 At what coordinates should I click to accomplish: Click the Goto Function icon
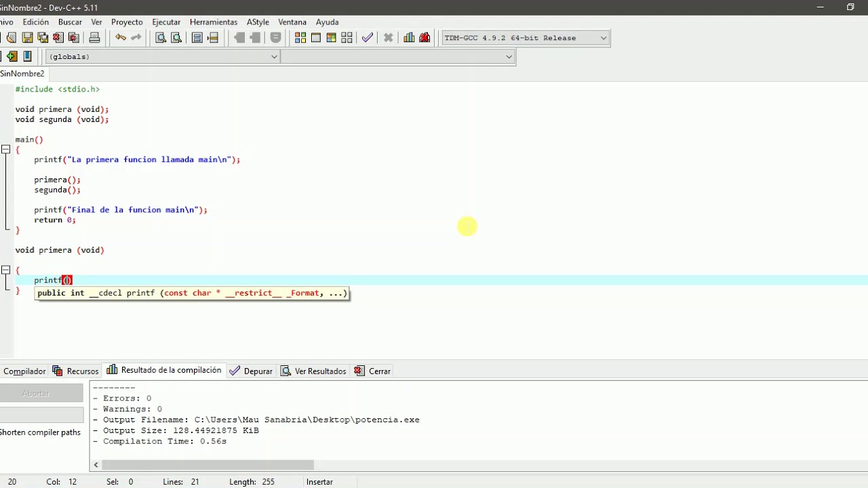(197, 38)
